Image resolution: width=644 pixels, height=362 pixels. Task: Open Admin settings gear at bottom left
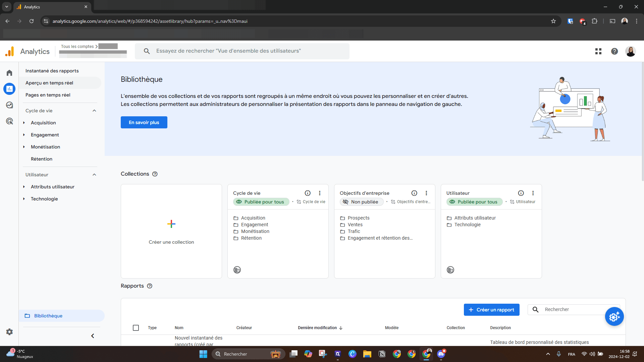tap(9, 332)
